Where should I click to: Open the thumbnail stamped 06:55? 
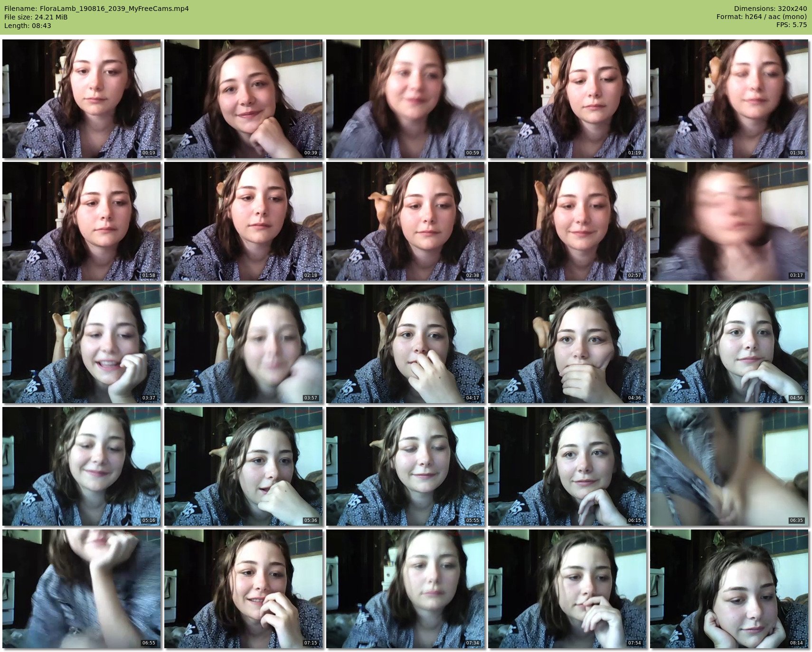[81, 589]
